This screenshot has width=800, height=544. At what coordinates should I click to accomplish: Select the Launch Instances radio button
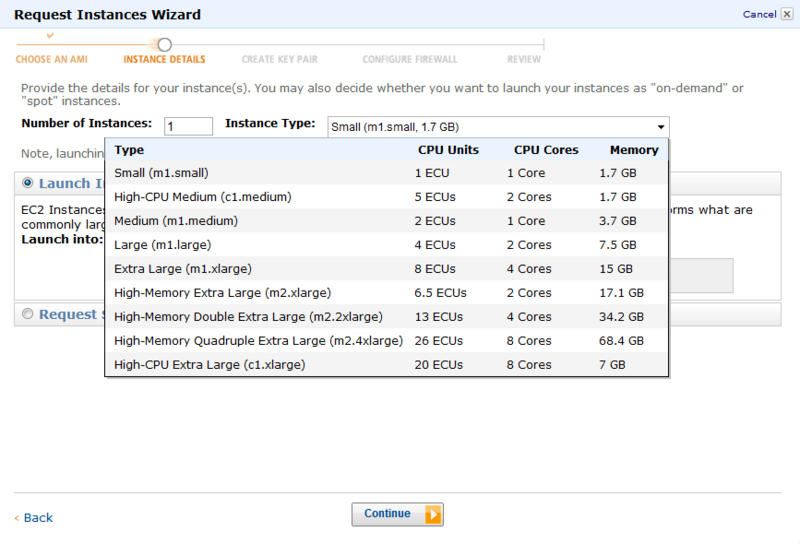[x=28, y=183]
